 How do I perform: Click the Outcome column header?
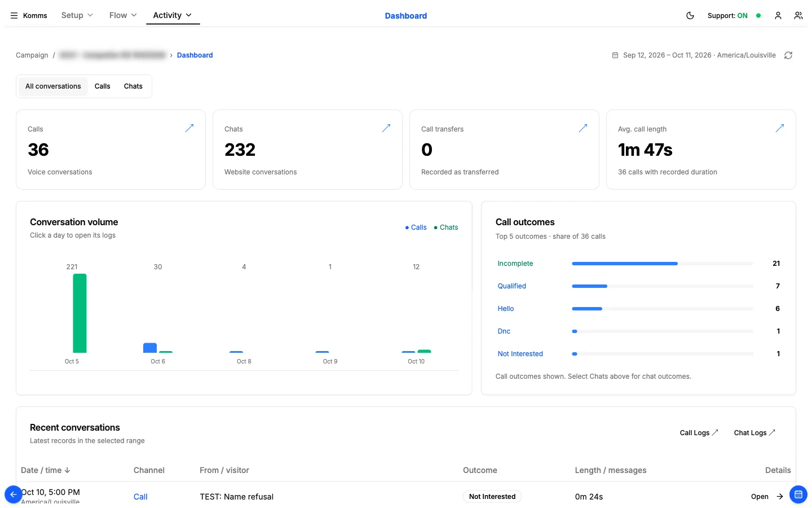tap(480, 470)
